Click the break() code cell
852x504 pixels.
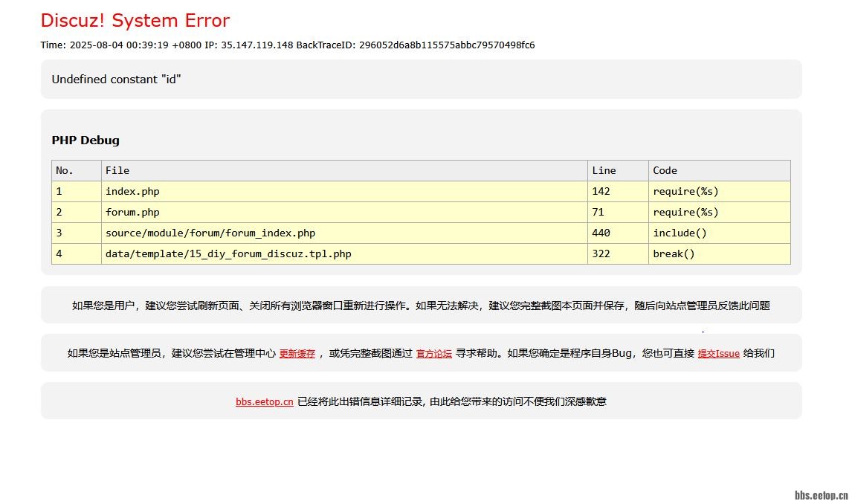(x=720, y=253)
